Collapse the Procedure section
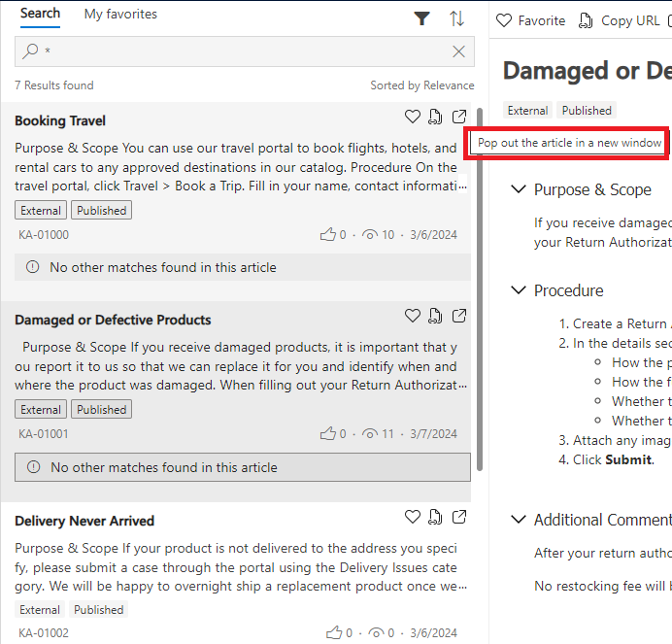The width and height of the screenshot is (672, 644). click(519, 290)
